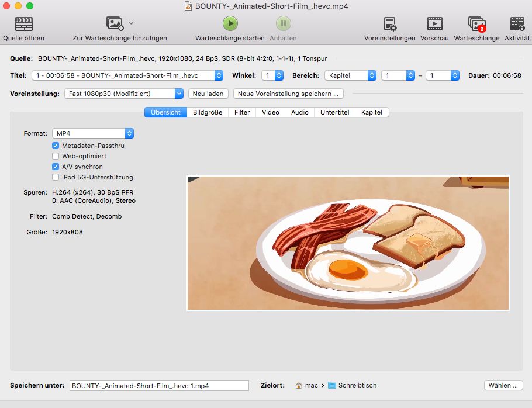Enable the Web-optimiert checkbox
The height and width of the screenshot is (408, 532).
point(56,156)
